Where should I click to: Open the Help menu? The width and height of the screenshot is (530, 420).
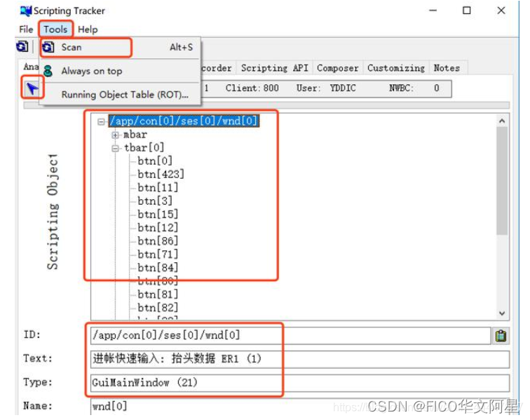[x=88, y=29]
